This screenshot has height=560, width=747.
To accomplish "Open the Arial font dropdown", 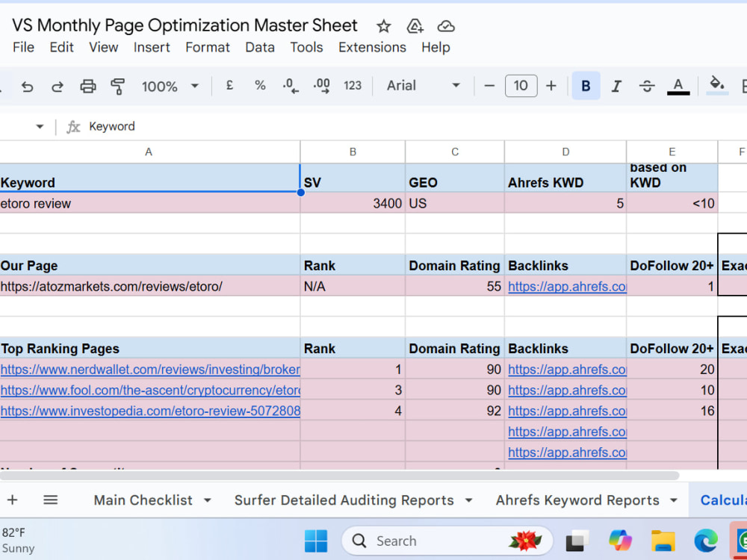I will 423,86.
